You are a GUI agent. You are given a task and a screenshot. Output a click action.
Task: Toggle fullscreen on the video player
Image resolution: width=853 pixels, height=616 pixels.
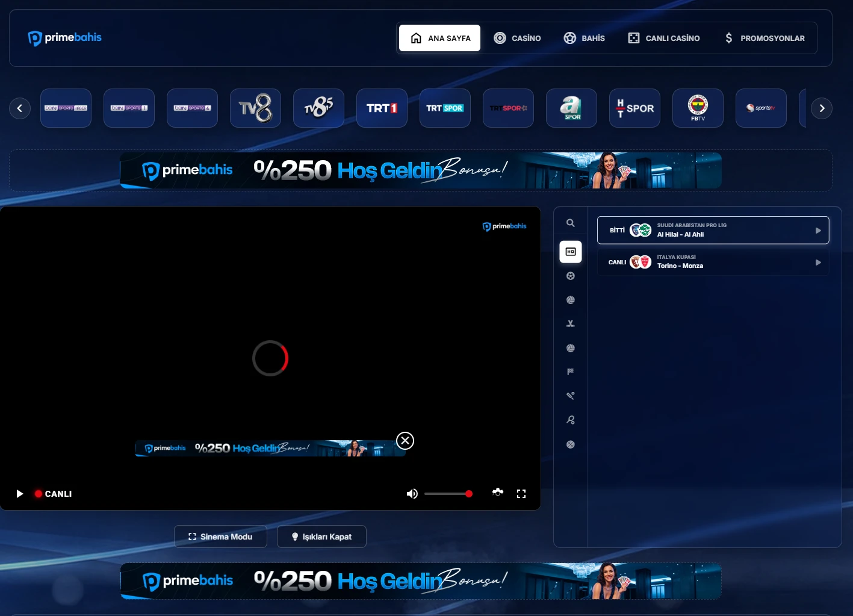pyautogui.click(x=521, y=494)
